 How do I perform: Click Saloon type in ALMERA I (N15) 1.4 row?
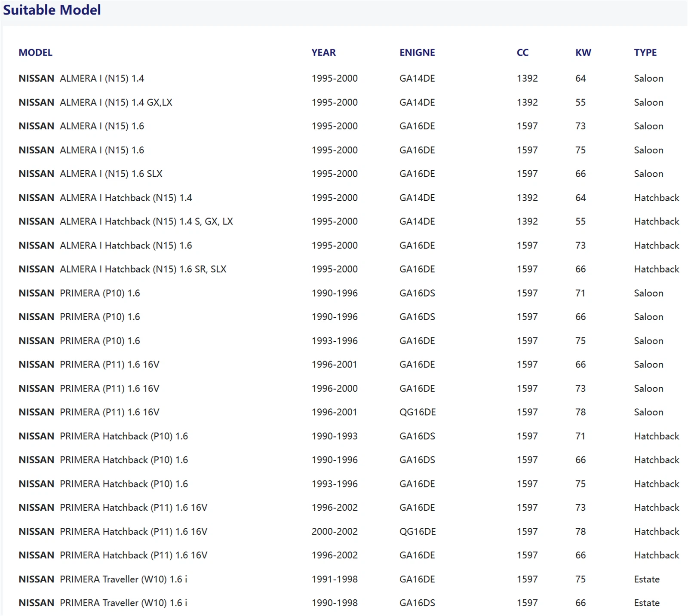pyautogui.click(x=648, y=78)
